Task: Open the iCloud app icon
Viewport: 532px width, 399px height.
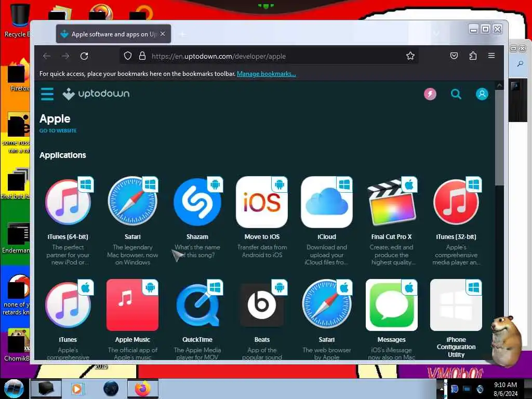Action: tap(327, 202)
